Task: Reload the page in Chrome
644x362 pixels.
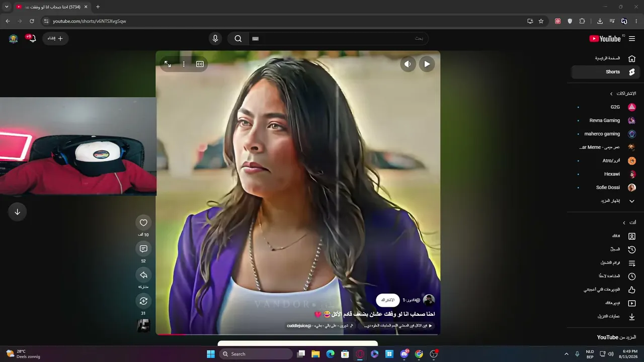Action: click(x=32, y=21)
